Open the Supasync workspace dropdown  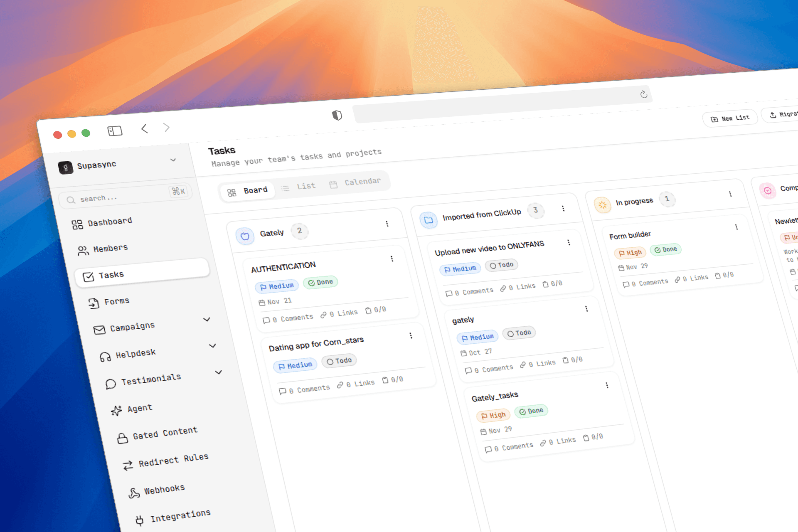(173, 160)
